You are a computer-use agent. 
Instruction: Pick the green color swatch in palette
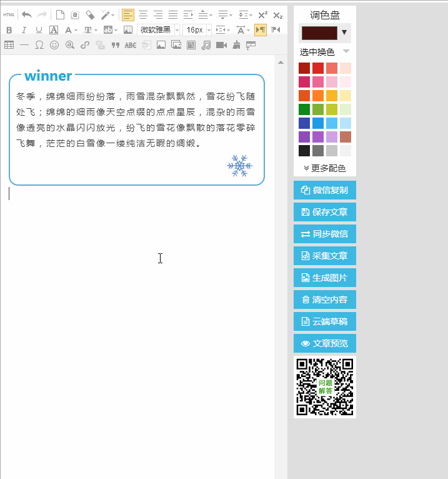tap(304, 109)
